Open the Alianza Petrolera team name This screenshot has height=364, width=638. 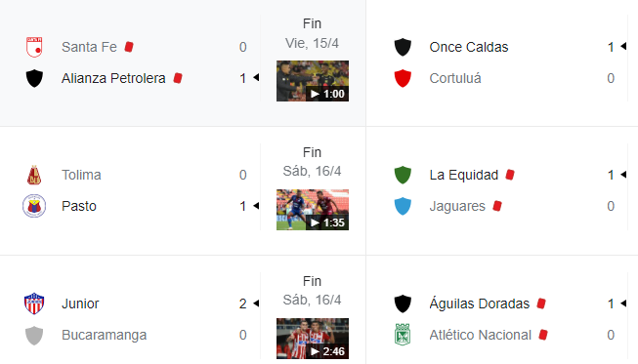click(113, 78)
